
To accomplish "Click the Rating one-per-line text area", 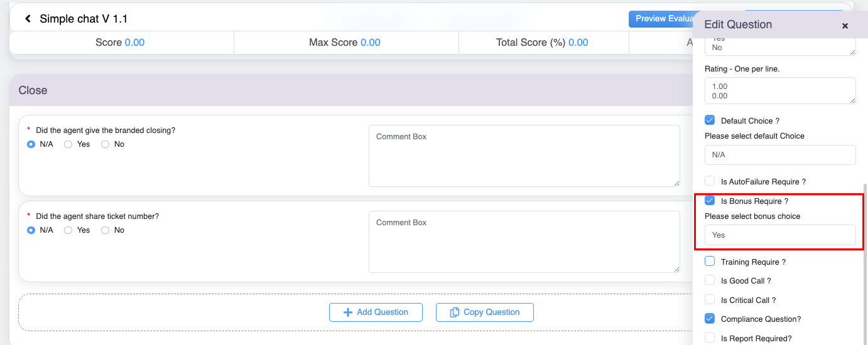I will tap(779, 91).
